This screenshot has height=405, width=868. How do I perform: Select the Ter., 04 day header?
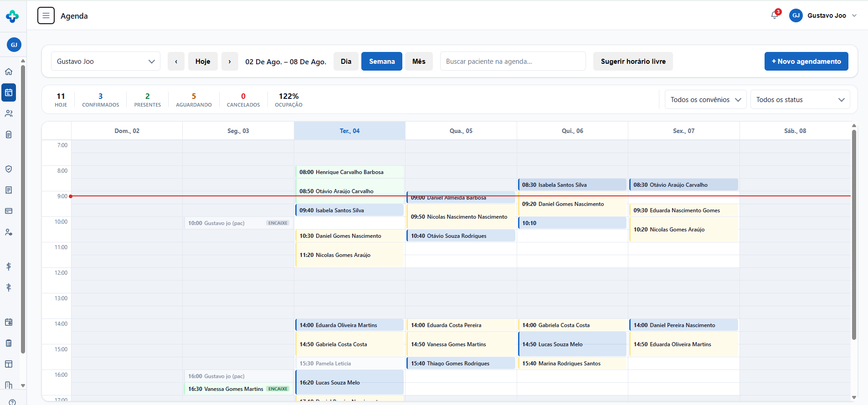[x=349, y=131]
